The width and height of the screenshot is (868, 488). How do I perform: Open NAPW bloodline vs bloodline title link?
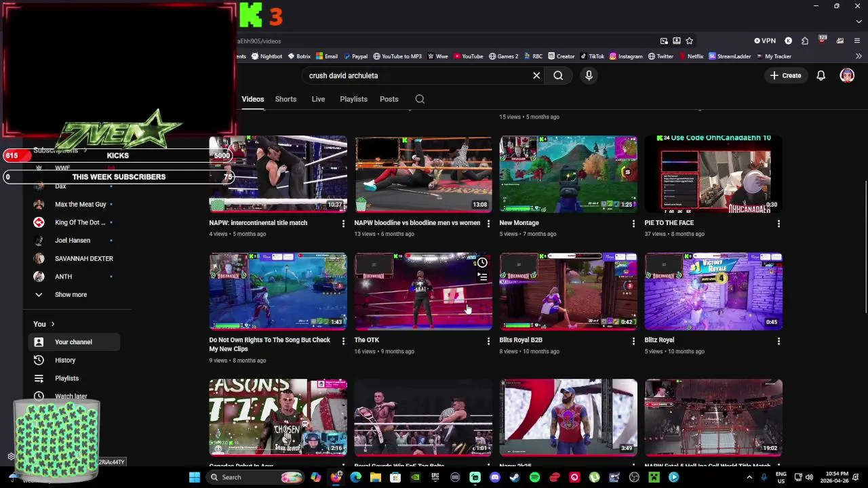tap(417, 222)
